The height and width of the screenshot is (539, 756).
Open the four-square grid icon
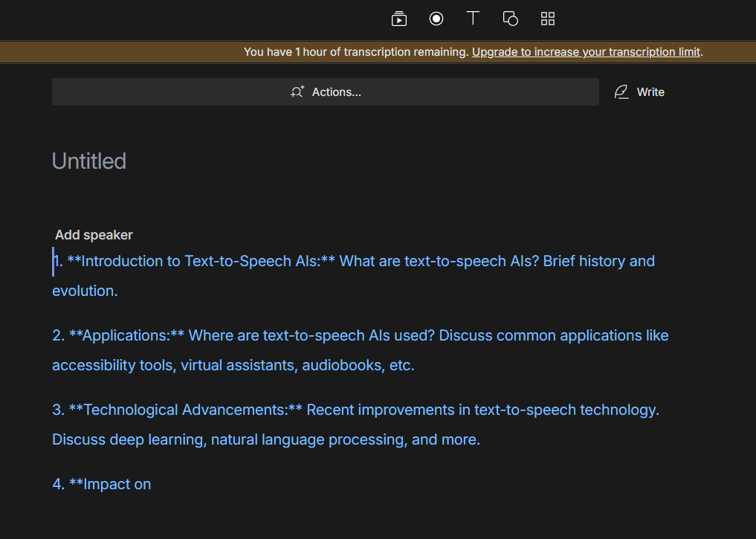click(x=548, y=19)
